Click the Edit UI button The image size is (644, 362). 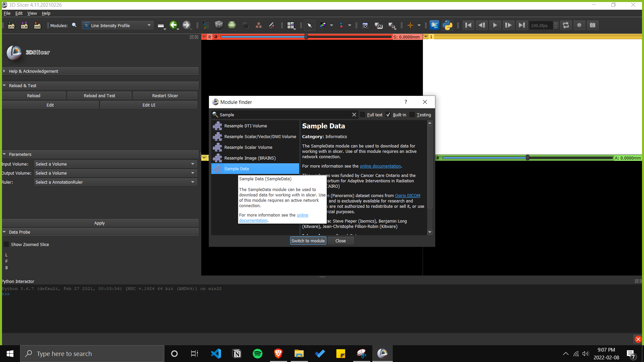[149, 105]
